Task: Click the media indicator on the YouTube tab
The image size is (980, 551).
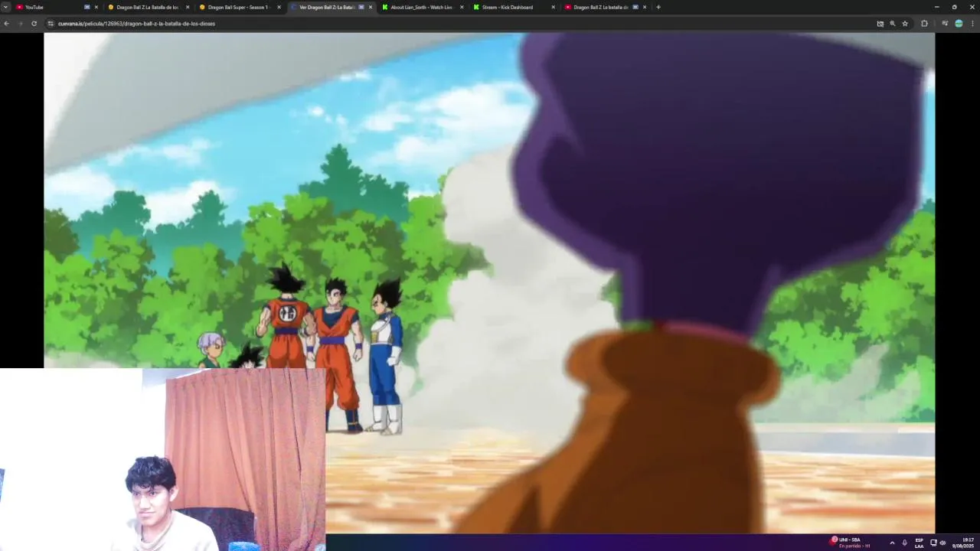Action: [87, 7]
